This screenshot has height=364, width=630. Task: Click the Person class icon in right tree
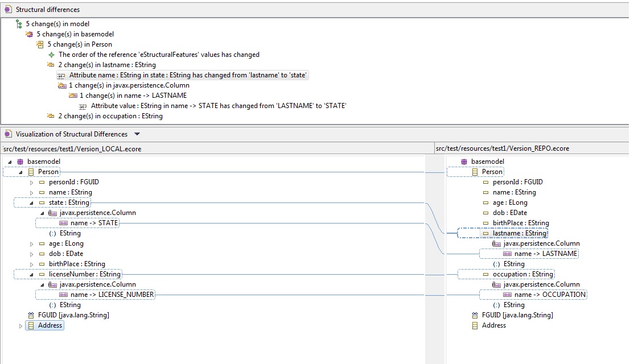coord(475,172)
